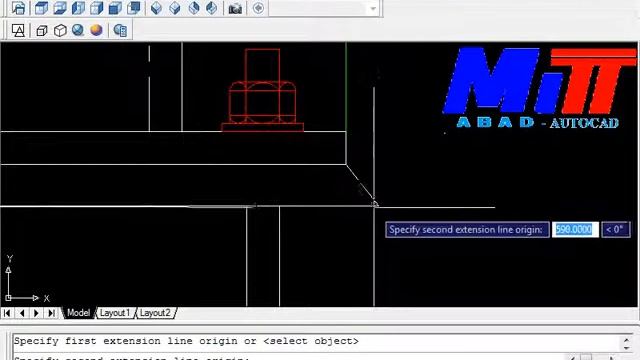
Task: Click the Create Camera icon
Action: [235, 9]
